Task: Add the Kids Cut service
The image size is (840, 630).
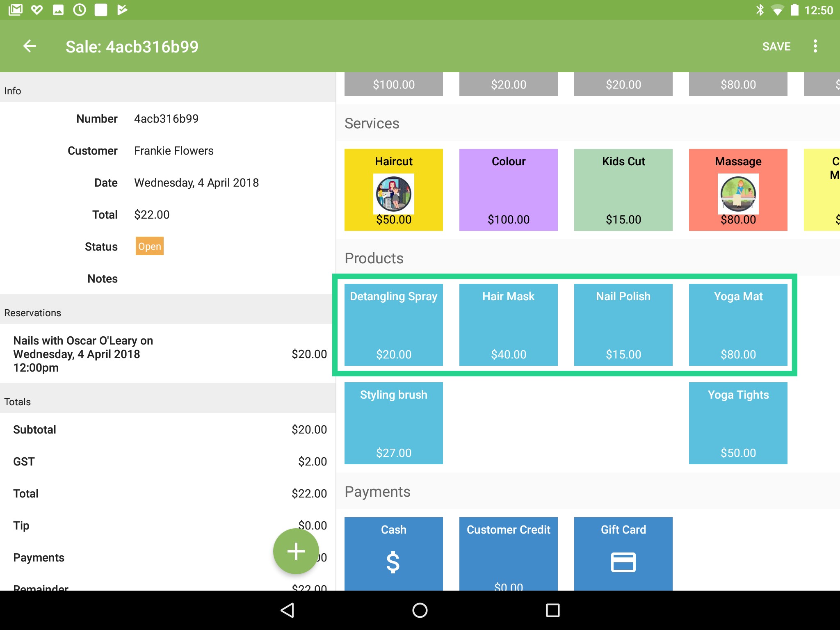Action: 623,190
